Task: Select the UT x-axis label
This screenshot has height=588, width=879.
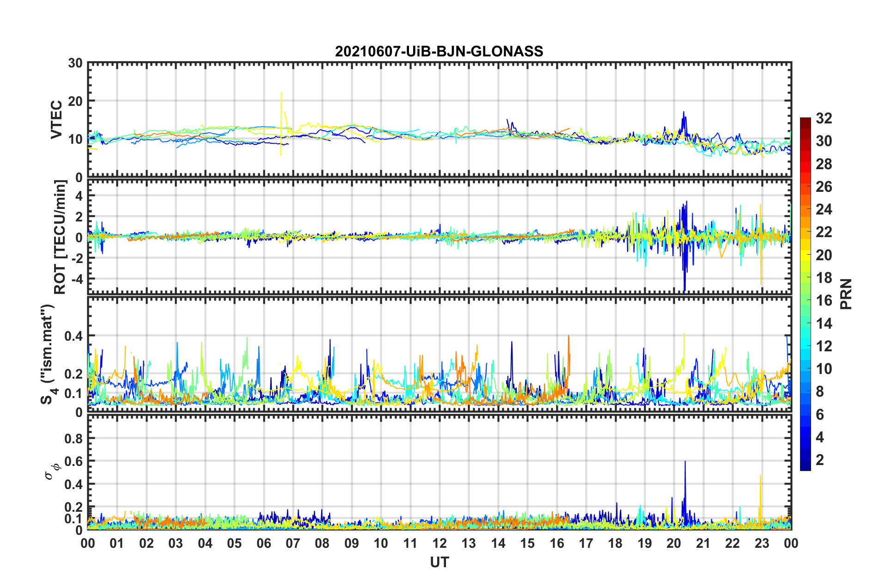Action: (439, 562)
